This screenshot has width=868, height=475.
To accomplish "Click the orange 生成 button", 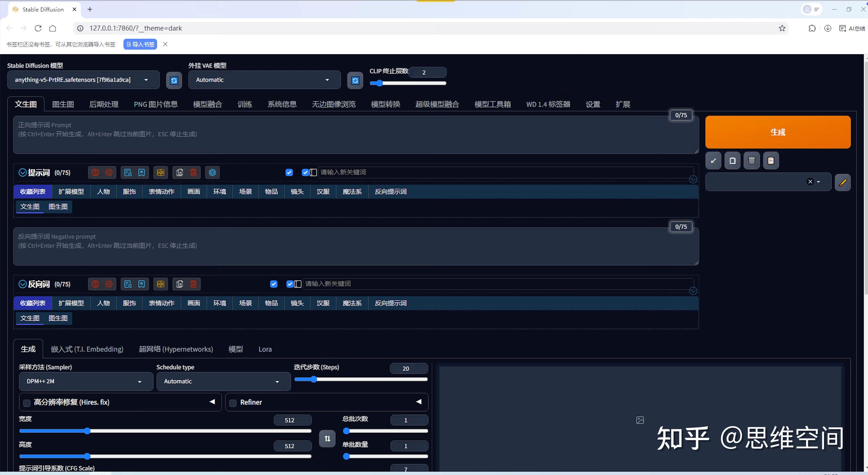I will pos(778,132).
